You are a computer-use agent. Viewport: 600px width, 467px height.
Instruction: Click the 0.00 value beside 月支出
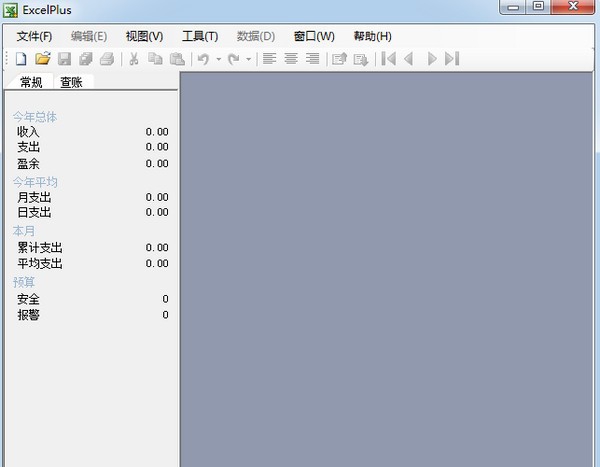tap(157, 197)
